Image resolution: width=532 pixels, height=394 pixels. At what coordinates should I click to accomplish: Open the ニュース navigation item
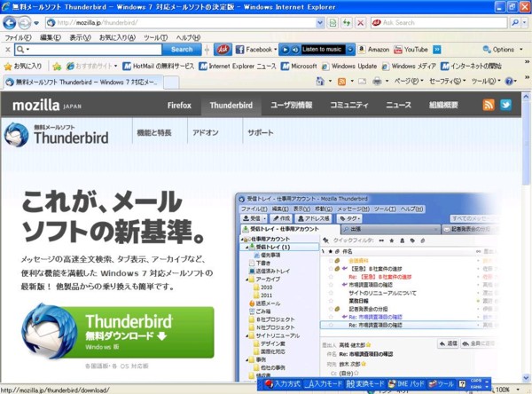(398, 106)
